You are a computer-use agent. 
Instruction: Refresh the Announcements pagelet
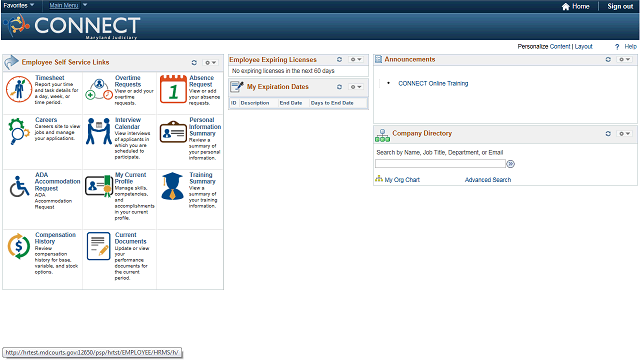click(x=608, y=59)
